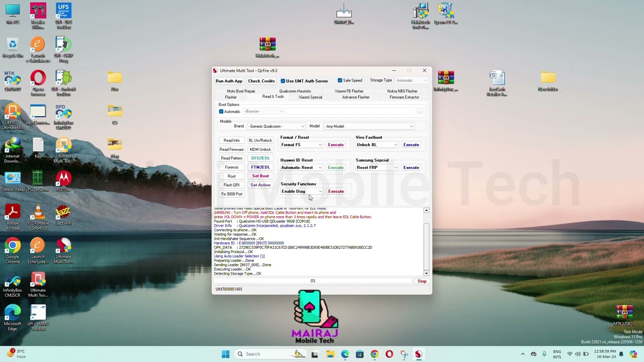Open the RSD Lite Motorola icon
The height and width of the screenshot is (362, 644).
[63, 178]
